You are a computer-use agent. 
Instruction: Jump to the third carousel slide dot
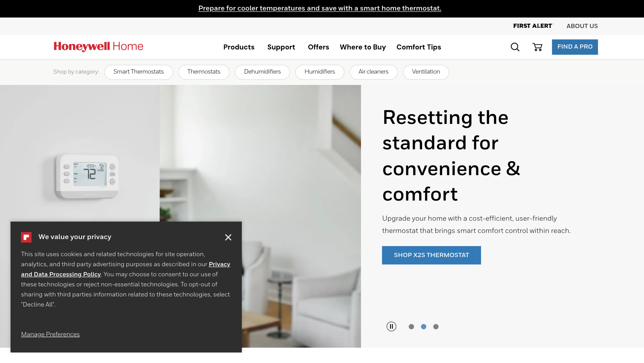[x=436, y=327]
